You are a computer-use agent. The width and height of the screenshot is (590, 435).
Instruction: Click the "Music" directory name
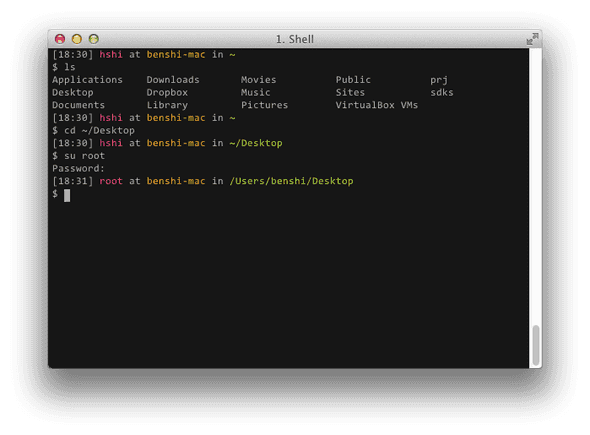255,93
